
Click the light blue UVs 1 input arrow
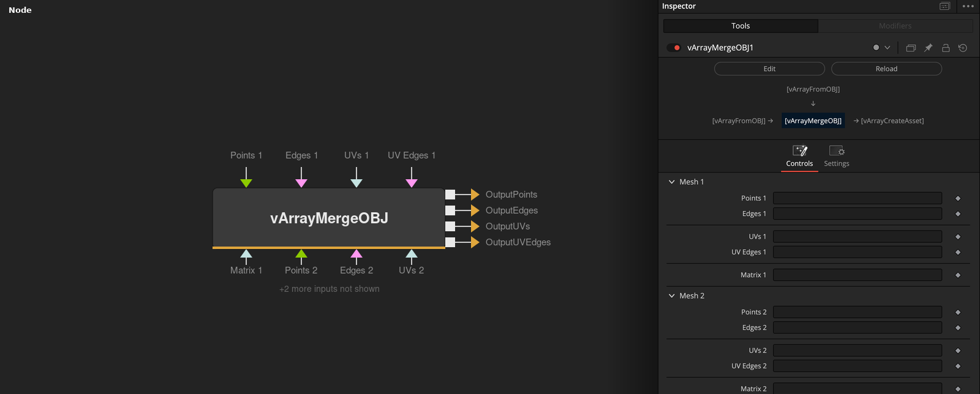(x=356, y=183)
